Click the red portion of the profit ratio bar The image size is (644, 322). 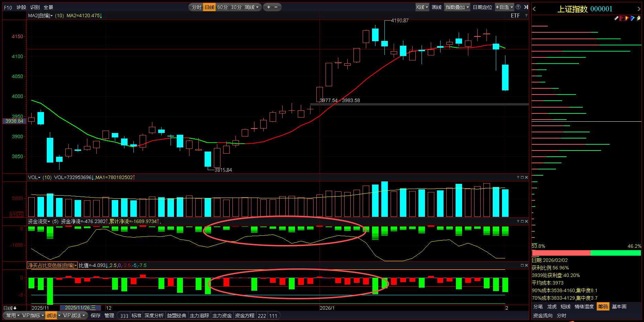(x=560, y=253)
